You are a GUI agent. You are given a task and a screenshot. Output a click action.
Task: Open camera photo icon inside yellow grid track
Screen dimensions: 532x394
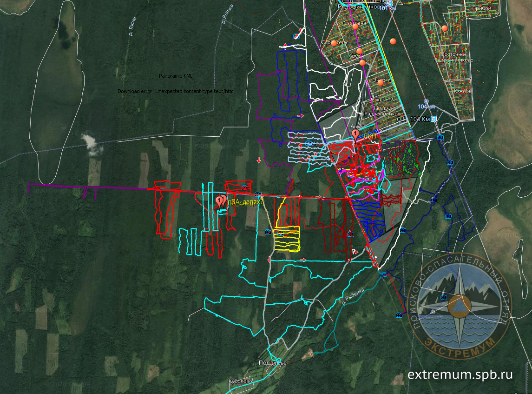(281, 234)
